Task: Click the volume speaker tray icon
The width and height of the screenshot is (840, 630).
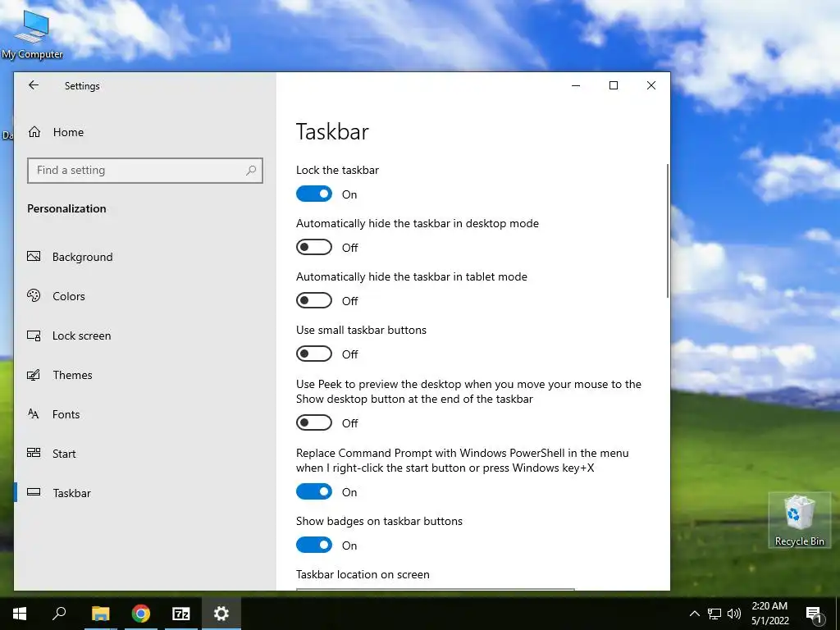Action: coord(734,614)
